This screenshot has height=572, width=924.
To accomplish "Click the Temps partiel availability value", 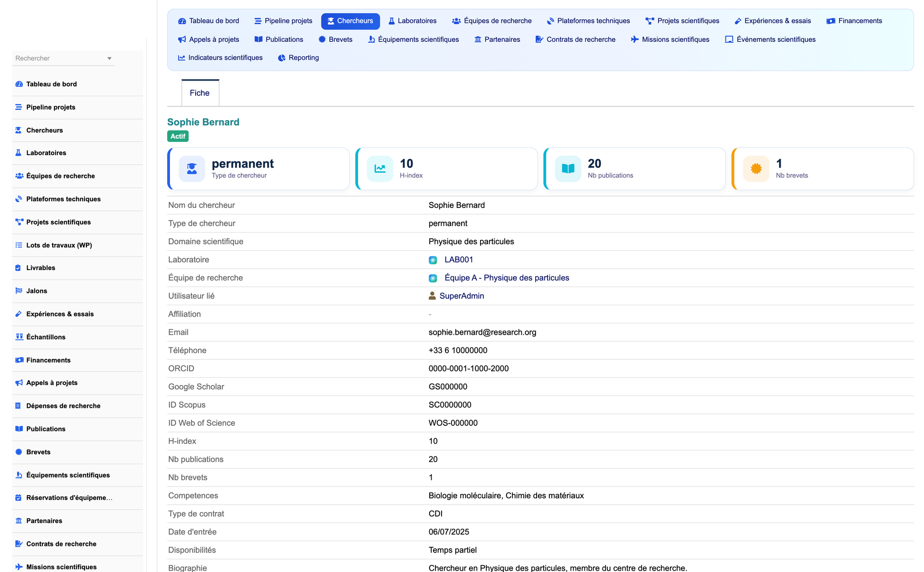I will click(x=453, y=550).
